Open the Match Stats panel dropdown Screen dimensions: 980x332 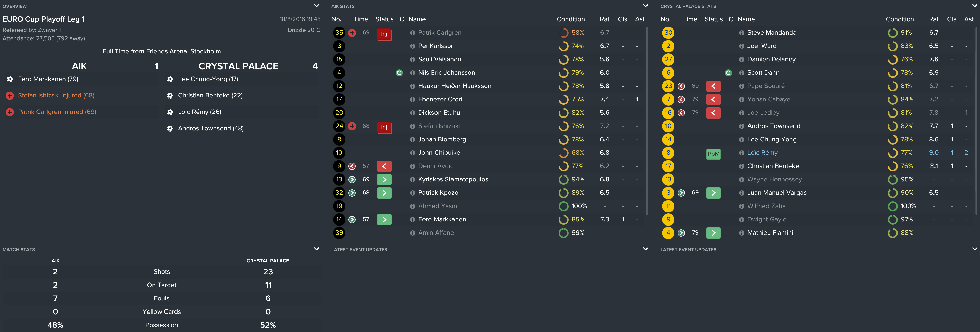[316, 249]
